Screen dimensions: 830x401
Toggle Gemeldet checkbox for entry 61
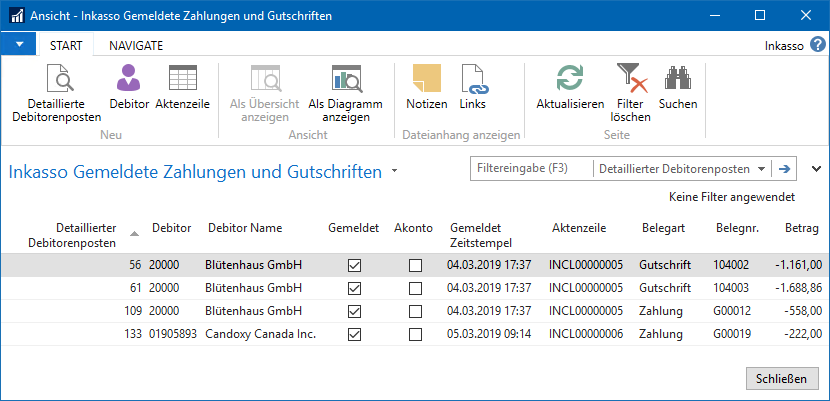(x=355, y=288)
